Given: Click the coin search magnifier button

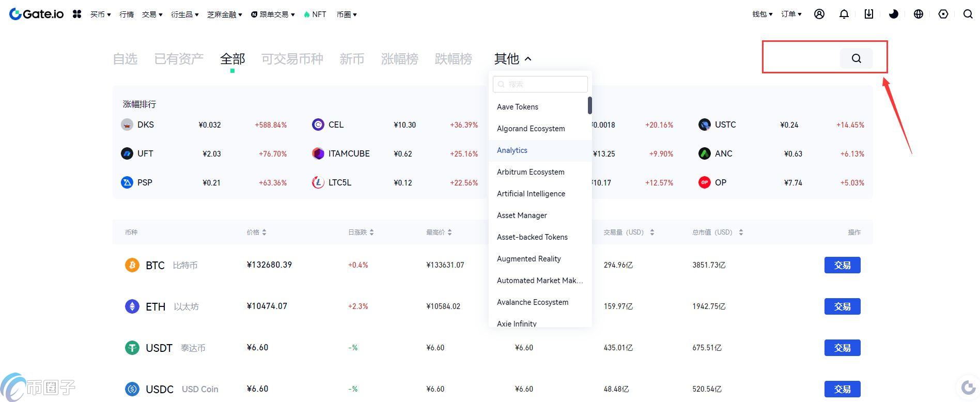Looking at the screenshot, I should 857,58.
